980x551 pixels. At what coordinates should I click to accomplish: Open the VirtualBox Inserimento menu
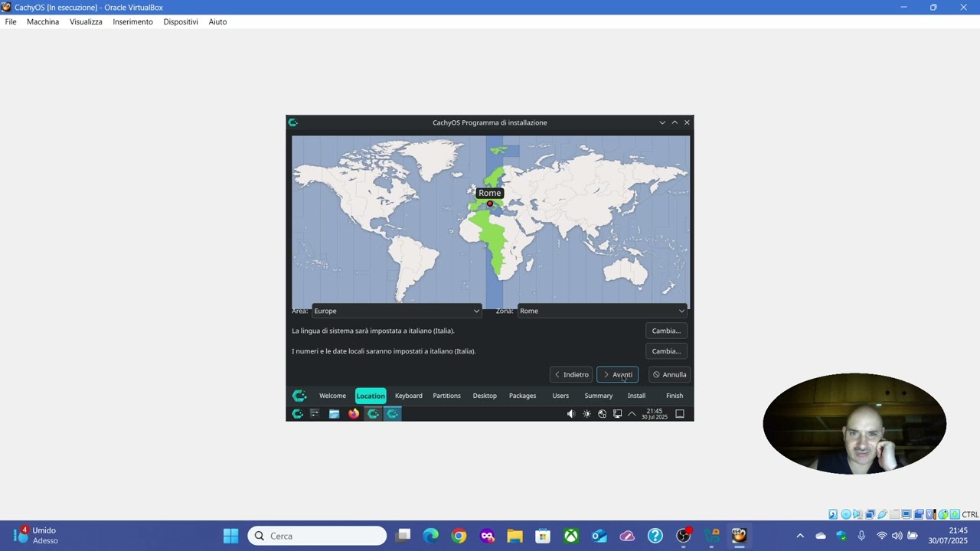coord(132,21)
